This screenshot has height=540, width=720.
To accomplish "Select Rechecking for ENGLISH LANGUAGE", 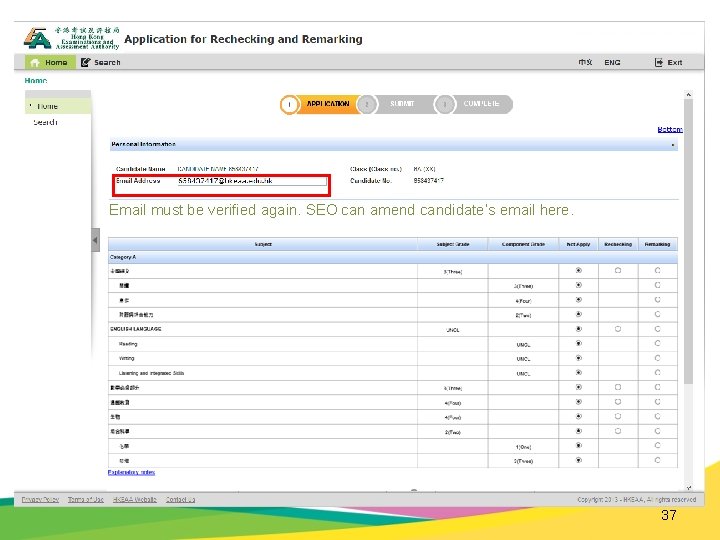I will (x=618, y=329).
